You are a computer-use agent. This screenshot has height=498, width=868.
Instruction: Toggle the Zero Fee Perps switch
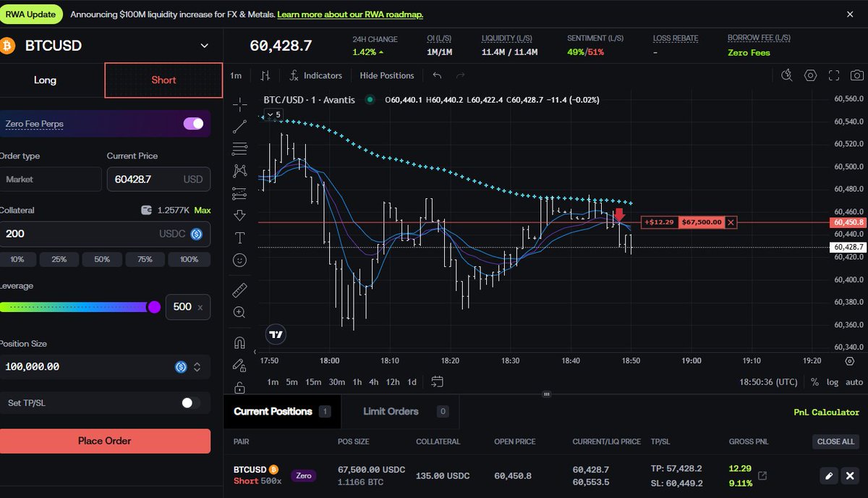click(x=193, y=124)
